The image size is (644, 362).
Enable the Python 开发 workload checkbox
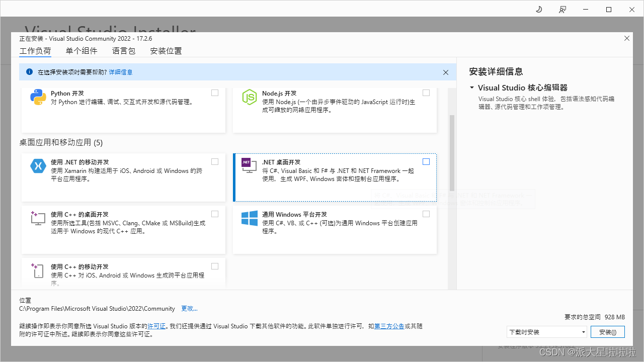point(215,93)
